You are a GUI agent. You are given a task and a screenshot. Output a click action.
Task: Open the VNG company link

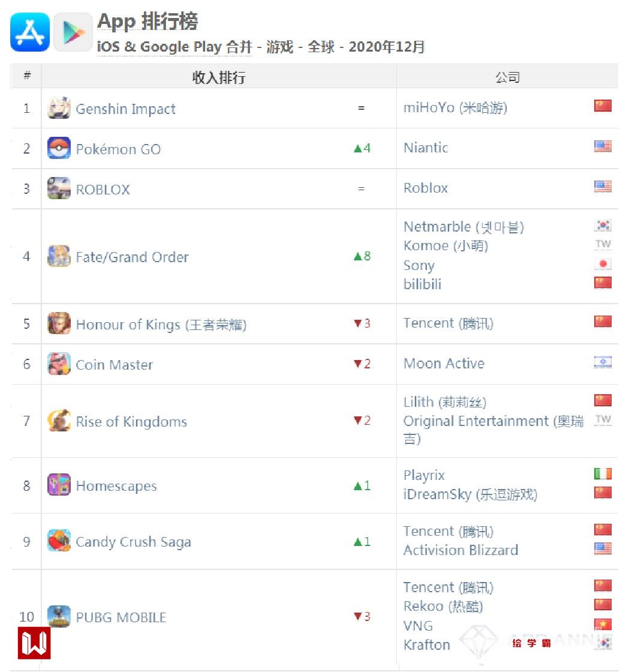coord(418,626)
